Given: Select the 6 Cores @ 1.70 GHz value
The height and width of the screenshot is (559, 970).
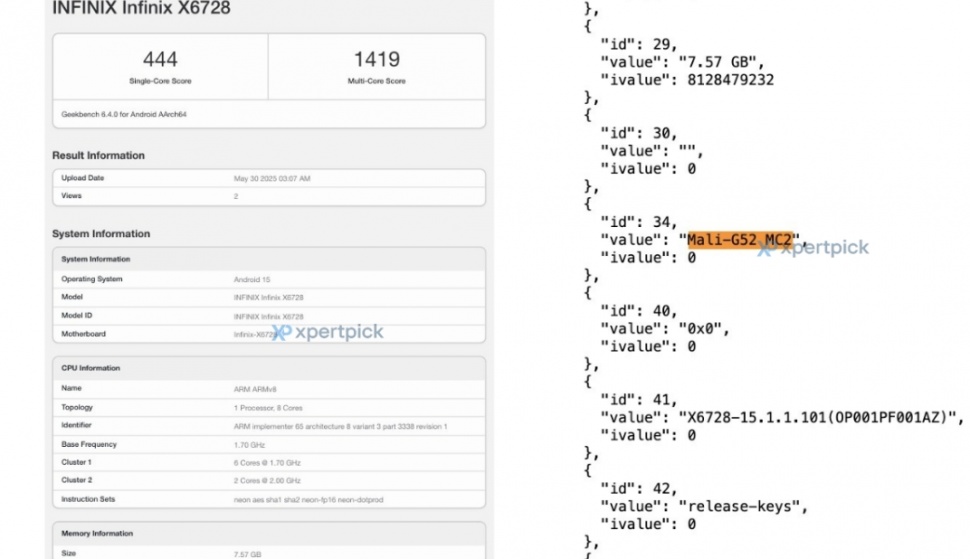Looking at the screenshot, I should [267, 463].
